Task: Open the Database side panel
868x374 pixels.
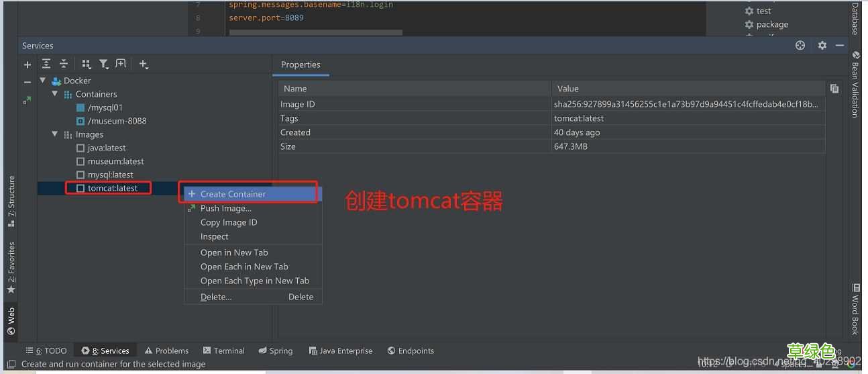Action: 855,18
